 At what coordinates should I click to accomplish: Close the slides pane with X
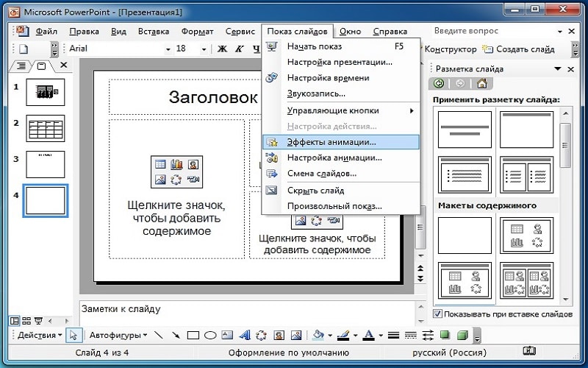[64, 65]
